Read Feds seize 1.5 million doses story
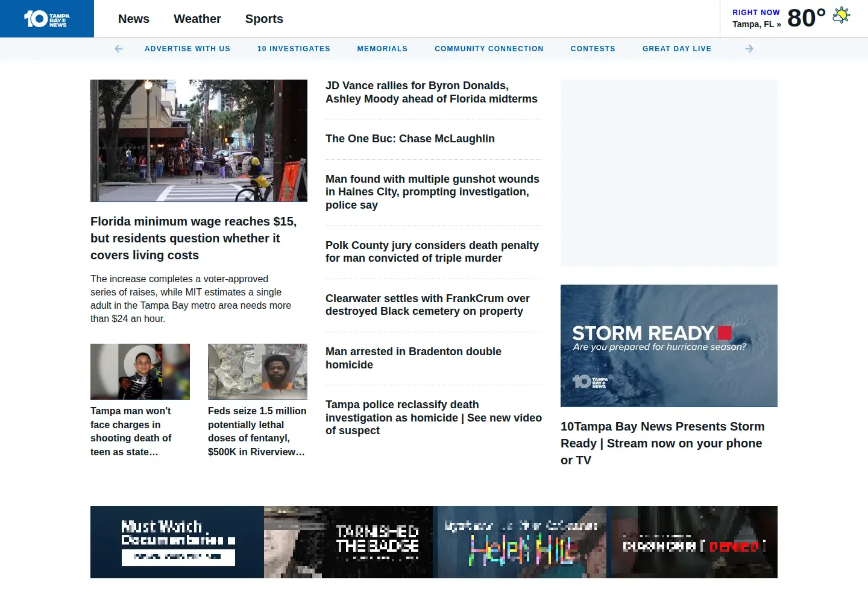Screen dimensions: 868x603 coord(257,431)
